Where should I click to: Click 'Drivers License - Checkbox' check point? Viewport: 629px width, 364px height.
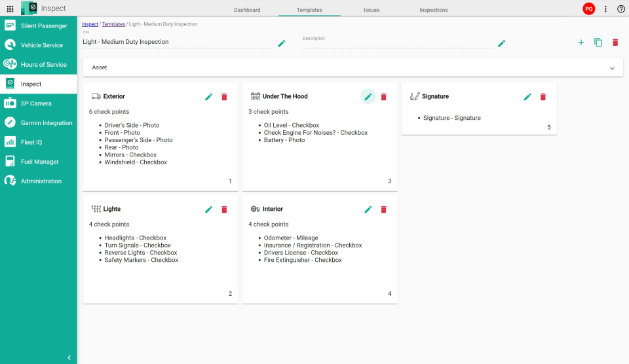coord(301,253)
